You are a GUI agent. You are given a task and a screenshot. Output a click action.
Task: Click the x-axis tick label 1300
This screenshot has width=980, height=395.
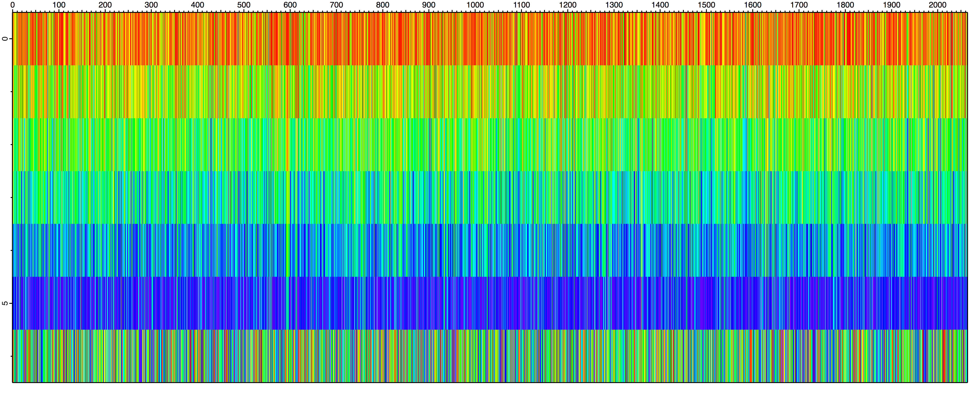614,5
